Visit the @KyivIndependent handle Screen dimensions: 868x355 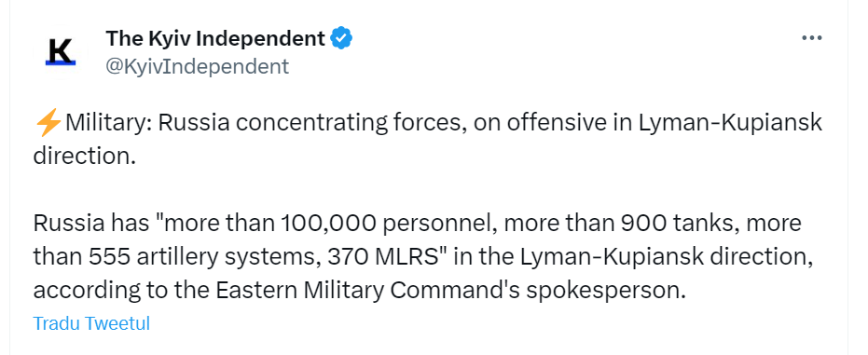click(197, 66)
